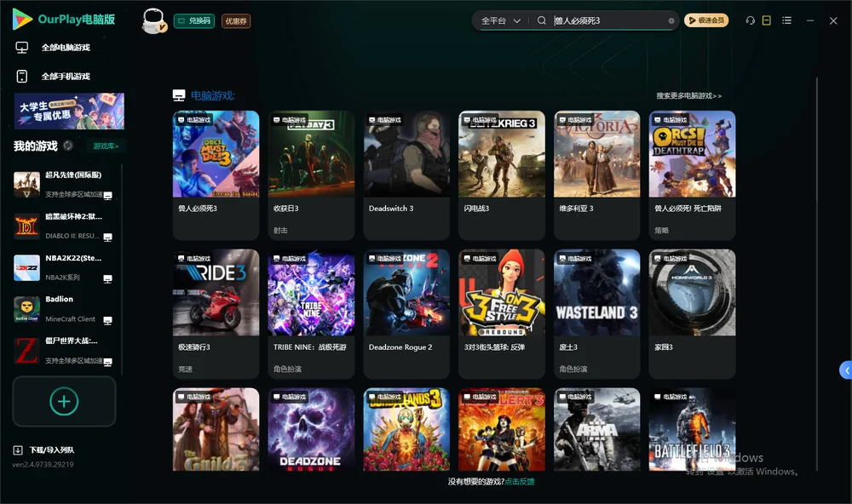Expand the 全平台 platform dropdown
This screenshot has height=504, width=852.
[x=500, y=20]
